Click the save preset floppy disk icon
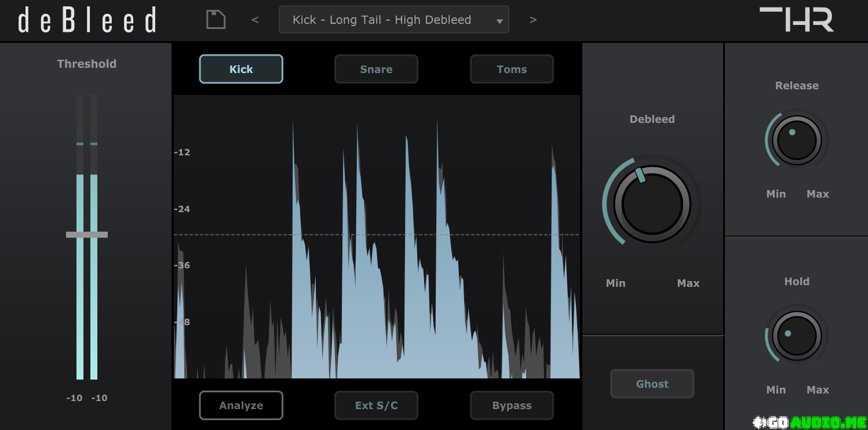This screenshot has height=430, width=868. click(x=216, y=20)
